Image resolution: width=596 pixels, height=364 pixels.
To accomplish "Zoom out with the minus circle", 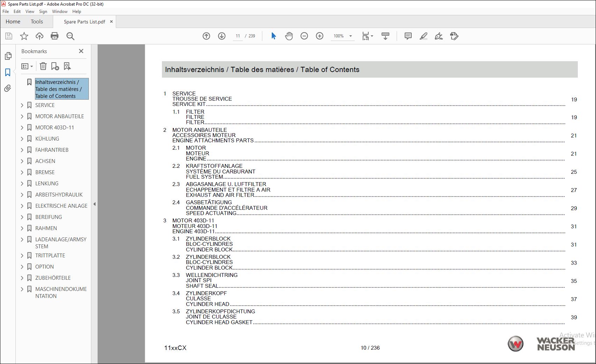I will (304, 36).
